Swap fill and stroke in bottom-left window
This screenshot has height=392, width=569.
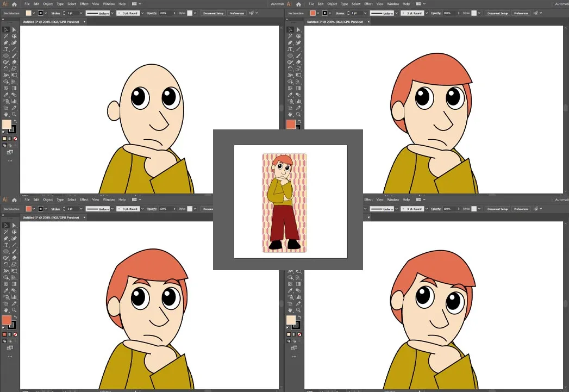15,318
